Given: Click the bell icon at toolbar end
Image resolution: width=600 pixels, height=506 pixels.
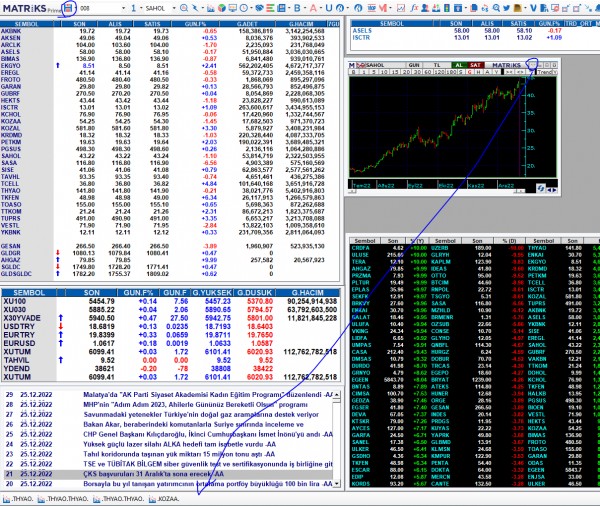Looking at the screenshot, I should 597,8.
